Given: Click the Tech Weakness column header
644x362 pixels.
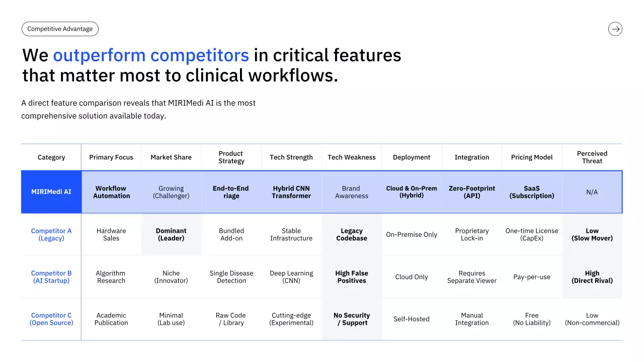Looking at the screenshot, I should (x=352, y=157).
